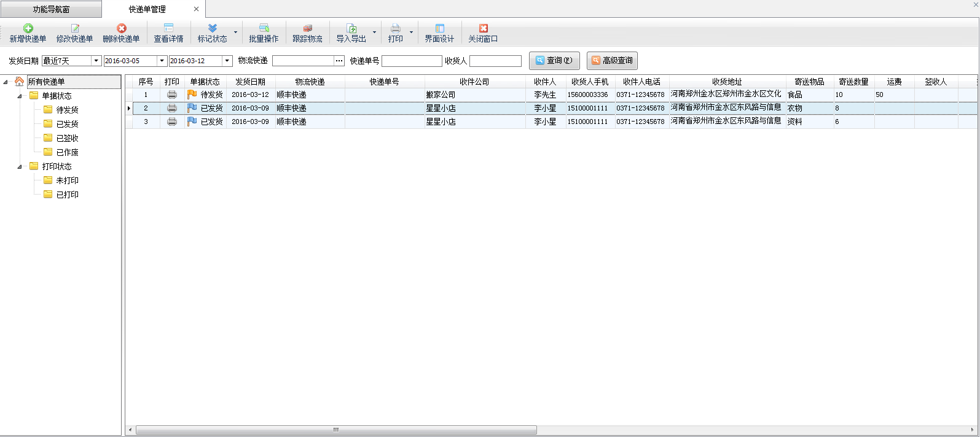Click the 删除快递单 delete icon

pos(122,29)
